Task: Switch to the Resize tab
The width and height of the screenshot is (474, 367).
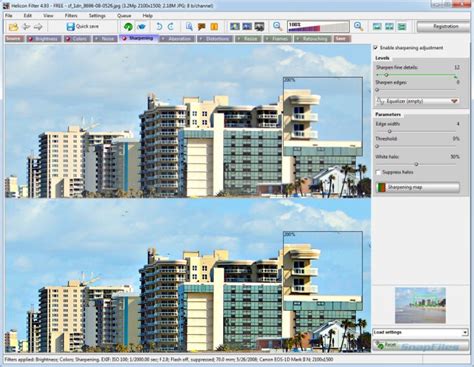Action: [x=248, y=39]
